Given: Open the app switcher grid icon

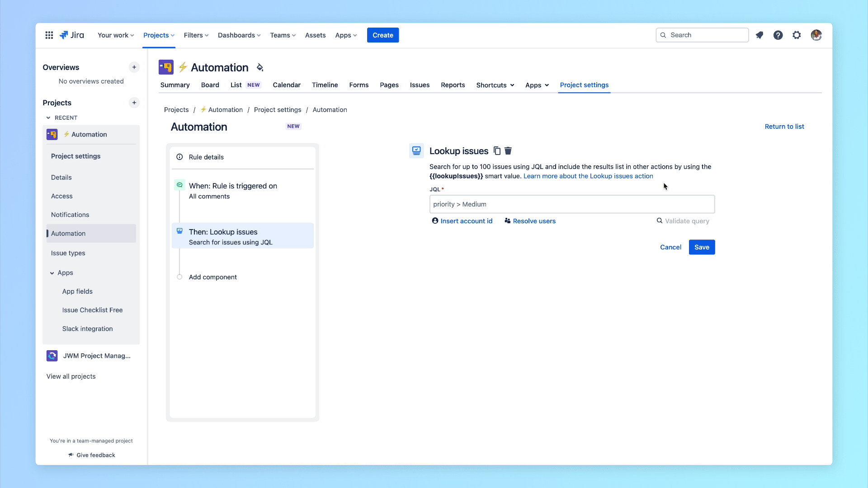Looking at the screenshot, I should tap(49, 35).
